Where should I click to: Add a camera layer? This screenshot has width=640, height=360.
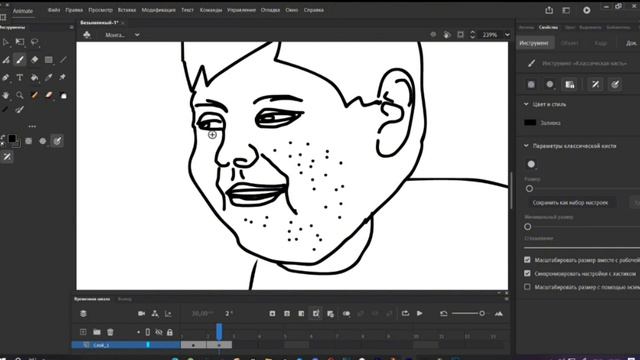[x=141, y=313]
